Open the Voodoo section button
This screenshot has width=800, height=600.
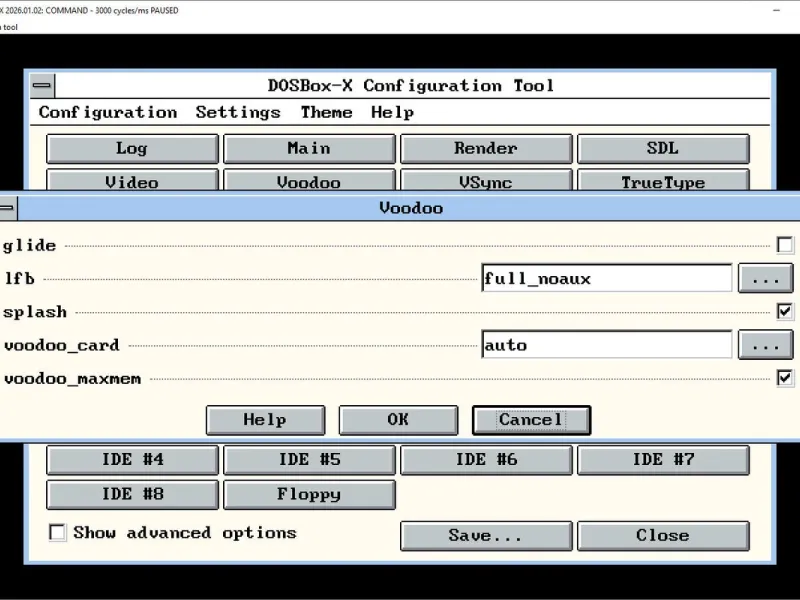(x=309, y=180)
